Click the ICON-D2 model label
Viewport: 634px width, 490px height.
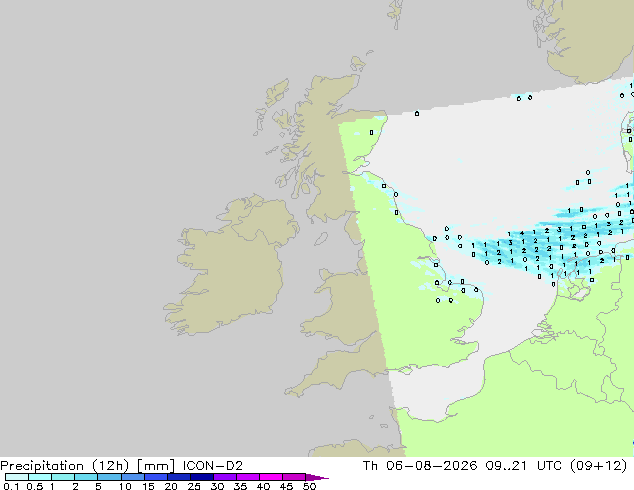(x=213, y=466)
